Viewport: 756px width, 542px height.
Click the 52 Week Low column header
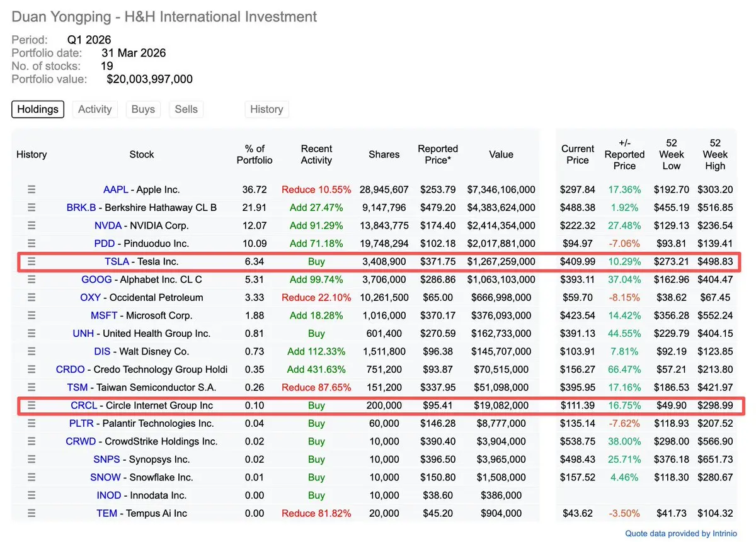pos(672,154)
